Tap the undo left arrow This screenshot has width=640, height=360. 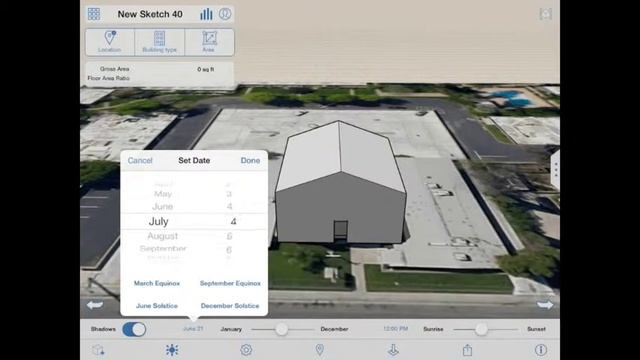pos(95,305)
